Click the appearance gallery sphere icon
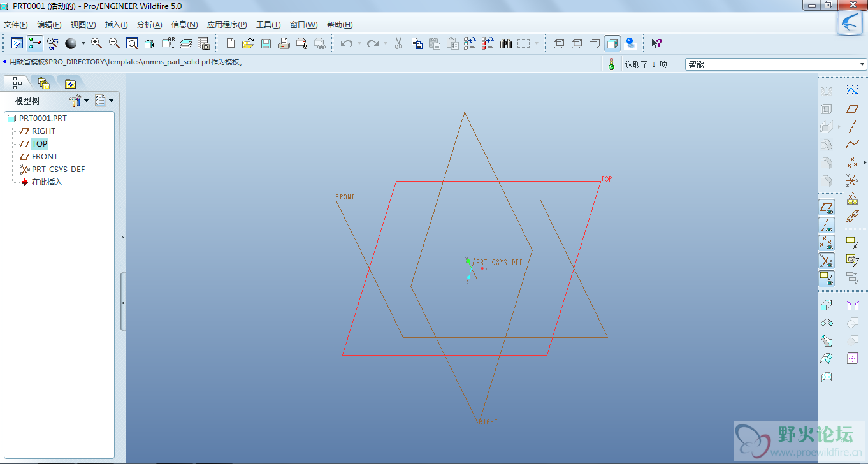Screen dimensions: 868x464 pos(71,43)
